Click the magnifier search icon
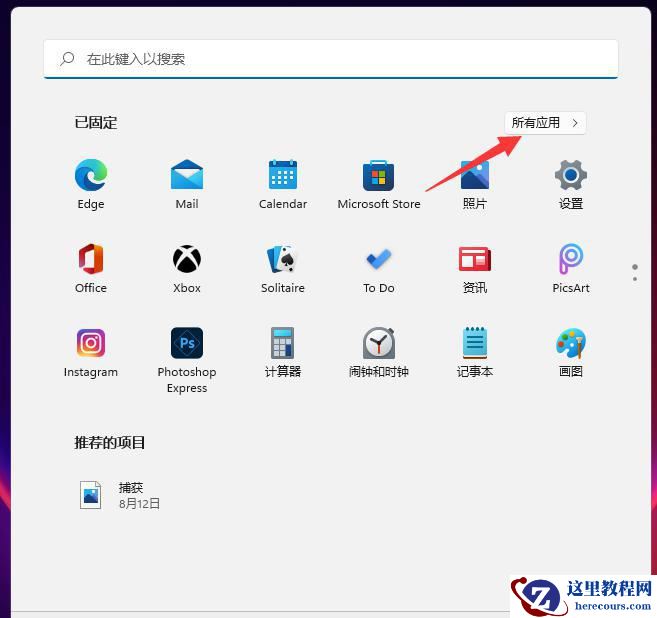 point(67,59)
